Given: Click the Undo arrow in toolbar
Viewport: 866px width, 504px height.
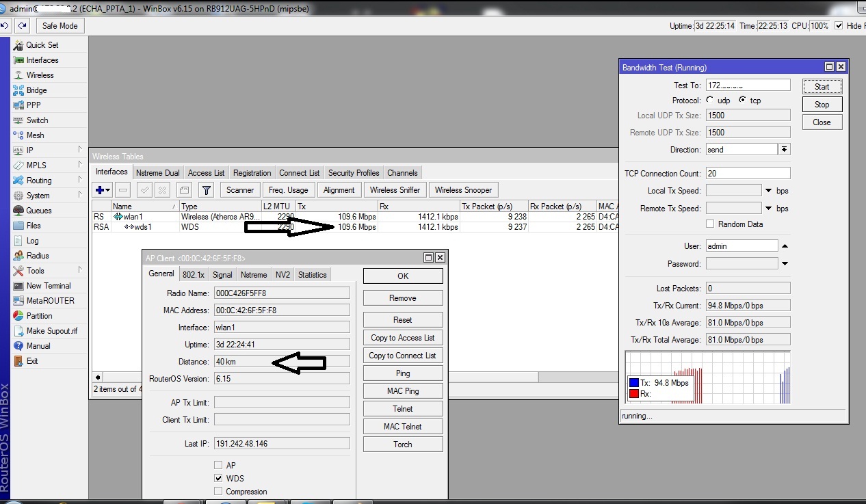Looking at the screenshot, I should click(x=5, y=26).
